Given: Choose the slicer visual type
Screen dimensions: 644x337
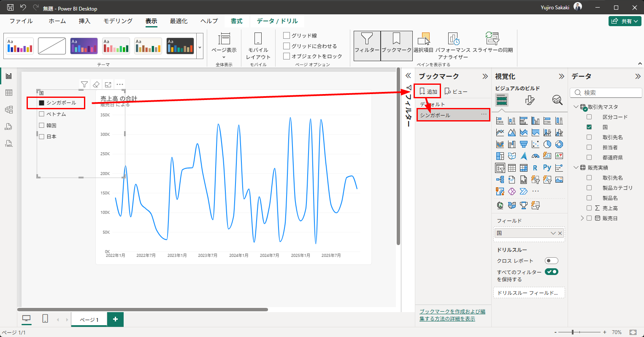Looking at the screenshot, I should click(x=500, y=168).
